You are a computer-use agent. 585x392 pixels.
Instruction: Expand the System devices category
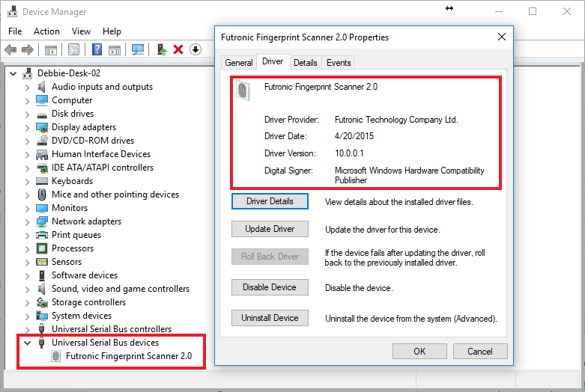point(27,316)
